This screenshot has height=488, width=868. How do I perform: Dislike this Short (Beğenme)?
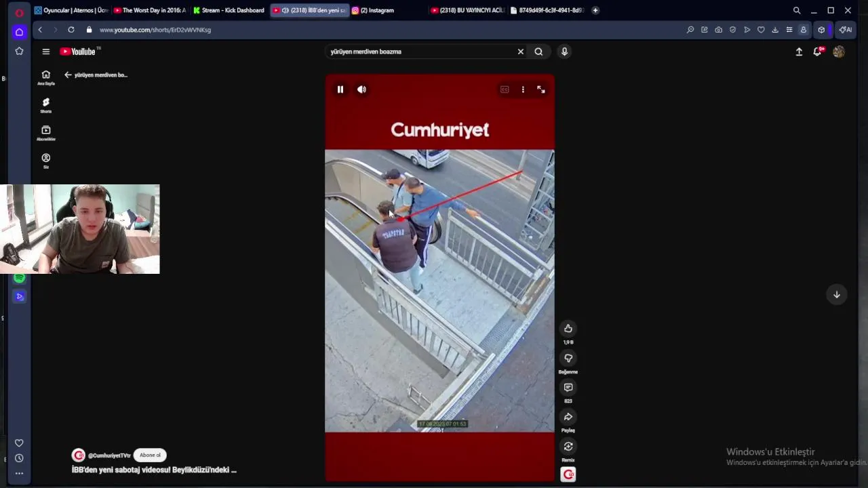[x=568, y=358]
